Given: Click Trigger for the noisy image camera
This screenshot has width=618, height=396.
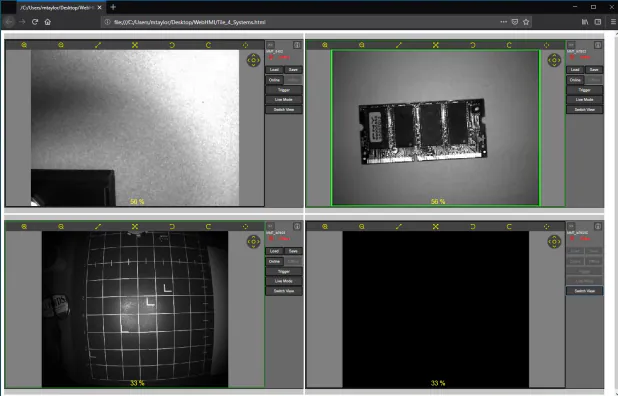Looking at the screenshot, I should 284,90.
